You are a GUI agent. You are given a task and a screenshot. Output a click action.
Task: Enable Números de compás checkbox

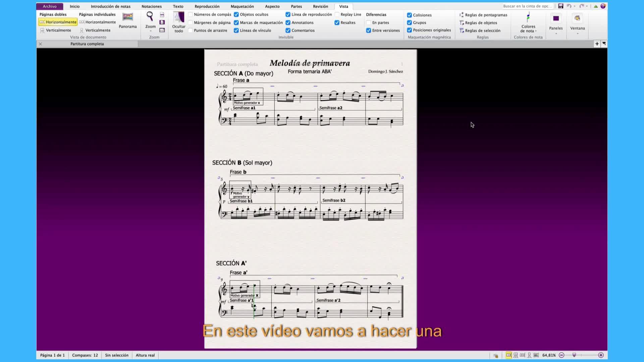coord(191,14)
